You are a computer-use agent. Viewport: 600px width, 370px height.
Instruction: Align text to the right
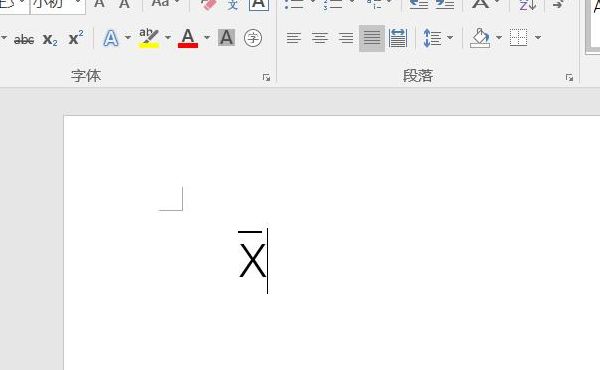(346, 38)
